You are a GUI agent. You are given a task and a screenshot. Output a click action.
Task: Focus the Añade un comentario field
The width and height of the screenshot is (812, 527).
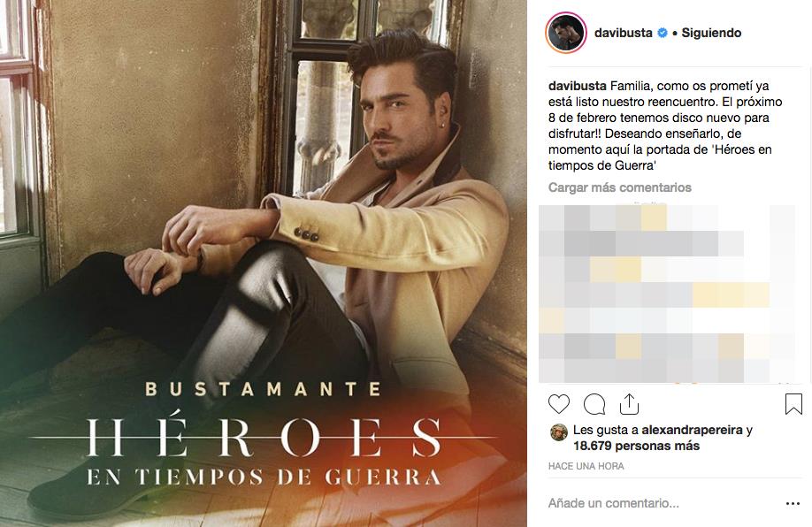point(663,503)
